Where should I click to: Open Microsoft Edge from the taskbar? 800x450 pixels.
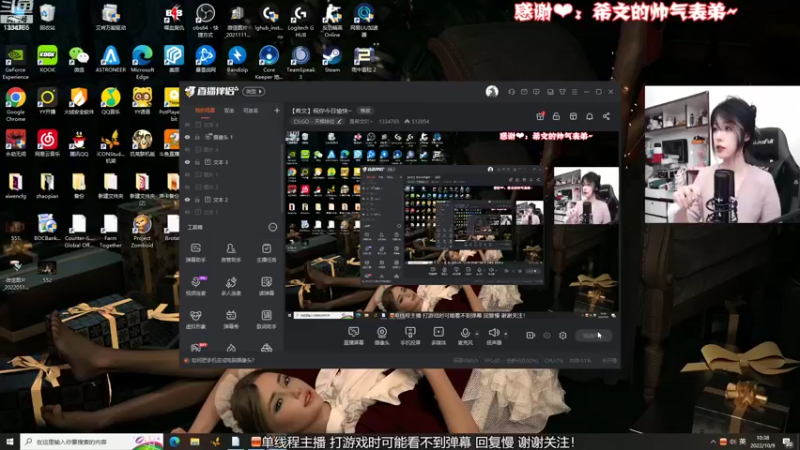(174, 442)
